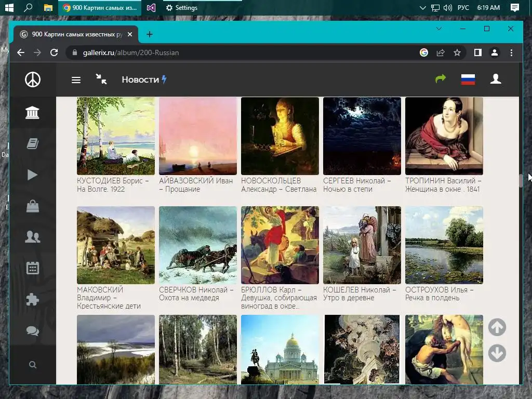This screenshot has width=532, height=399.
Task: Open the book icon in sidebar
Action: pos(33,143)
